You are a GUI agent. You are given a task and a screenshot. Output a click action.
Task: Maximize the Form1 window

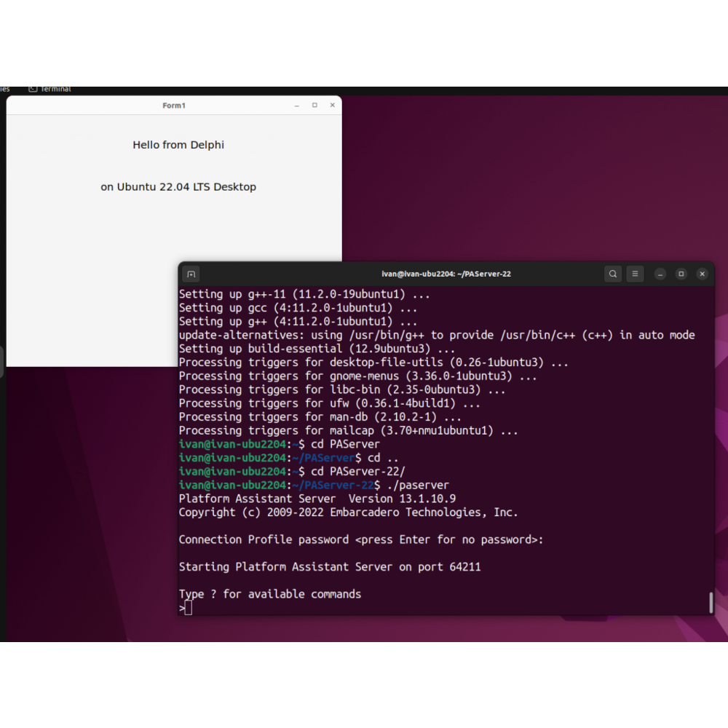click(x=314, y=106)
